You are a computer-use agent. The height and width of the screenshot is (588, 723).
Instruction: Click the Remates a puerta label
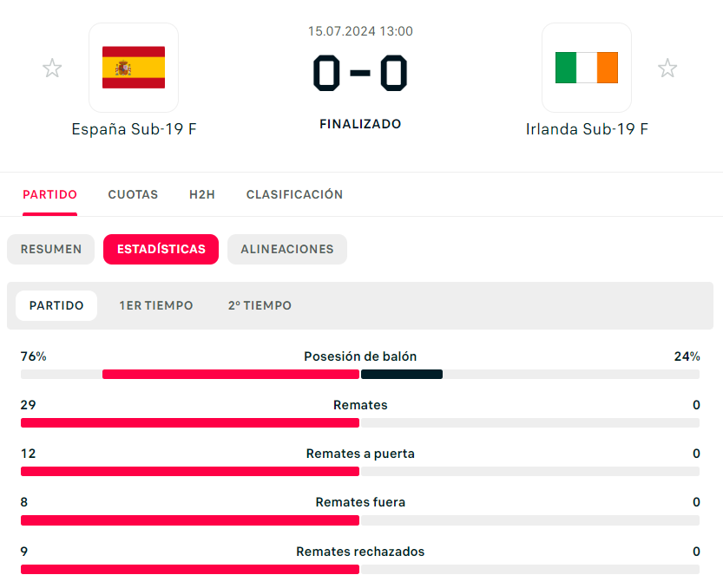360,454
